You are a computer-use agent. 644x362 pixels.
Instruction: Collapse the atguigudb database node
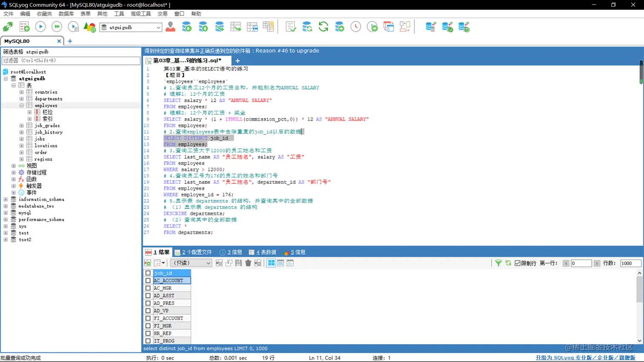coord(6,79)
